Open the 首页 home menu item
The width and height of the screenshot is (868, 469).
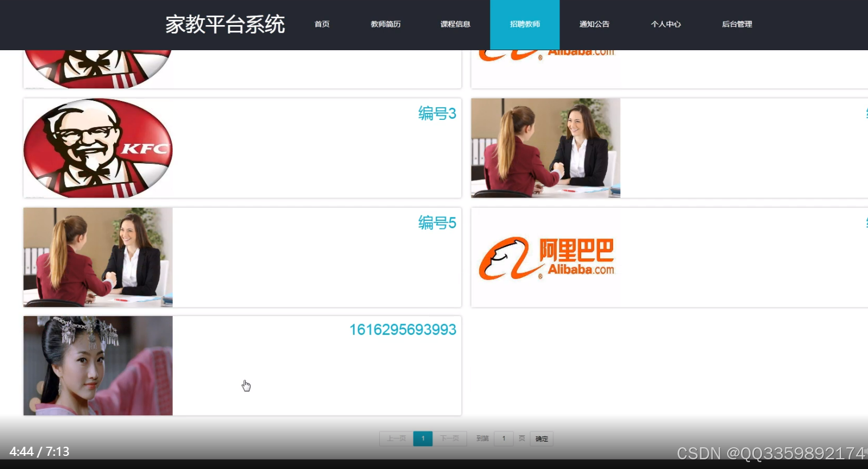(322, 24)
